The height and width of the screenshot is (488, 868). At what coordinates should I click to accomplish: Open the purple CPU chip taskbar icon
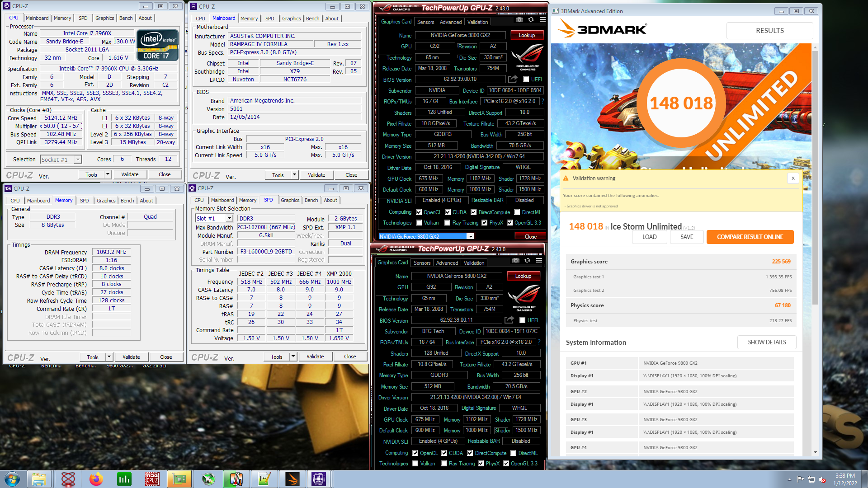coord(318,479)
